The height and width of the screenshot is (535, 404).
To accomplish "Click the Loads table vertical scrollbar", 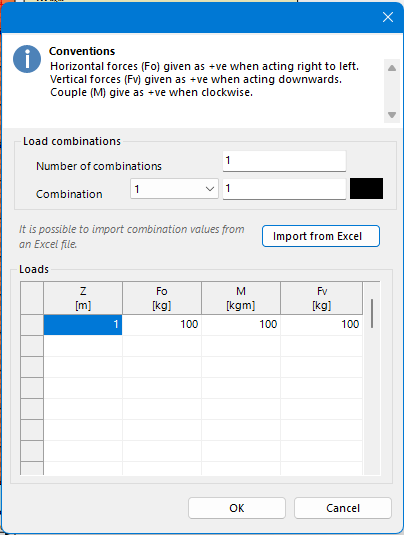I will pos(372,314).
